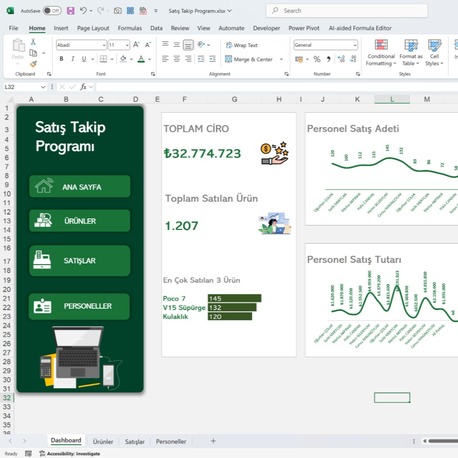Open Cell Styles gallery

click(434, 52)
